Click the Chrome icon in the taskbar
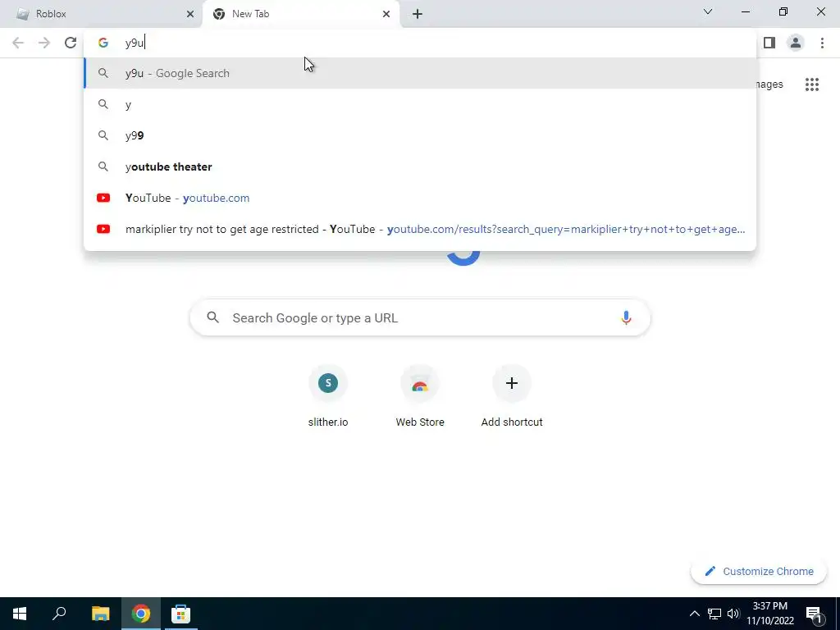This screenshot has width=840, height=630. 140,614
